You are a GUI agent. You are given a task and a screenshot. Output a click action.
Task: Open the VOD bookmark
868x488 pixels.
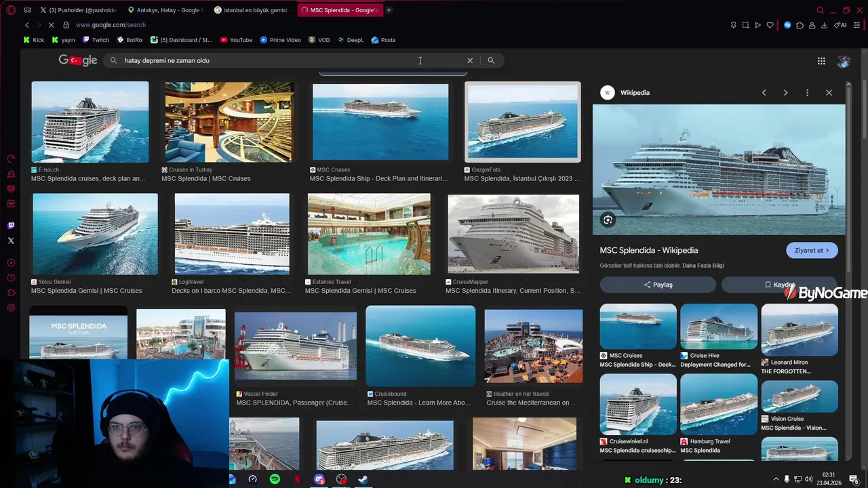coord(319,40)
